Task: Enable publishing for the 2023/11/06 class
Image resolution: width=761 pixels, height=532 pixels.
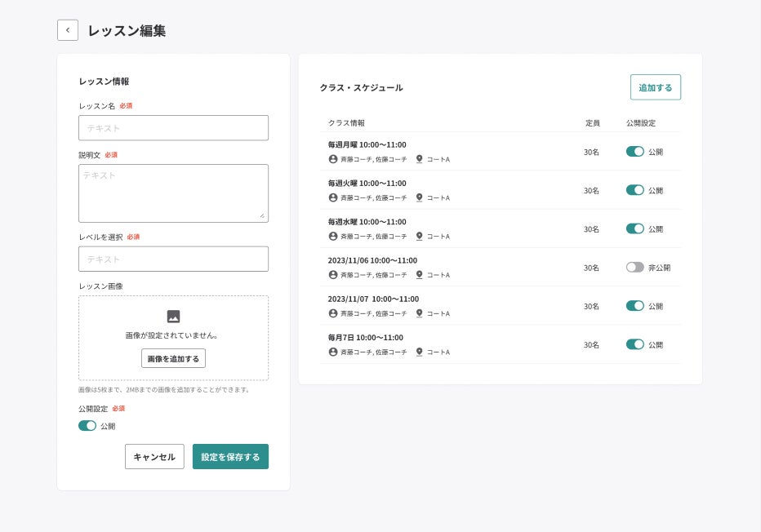Action: (634, 267)
